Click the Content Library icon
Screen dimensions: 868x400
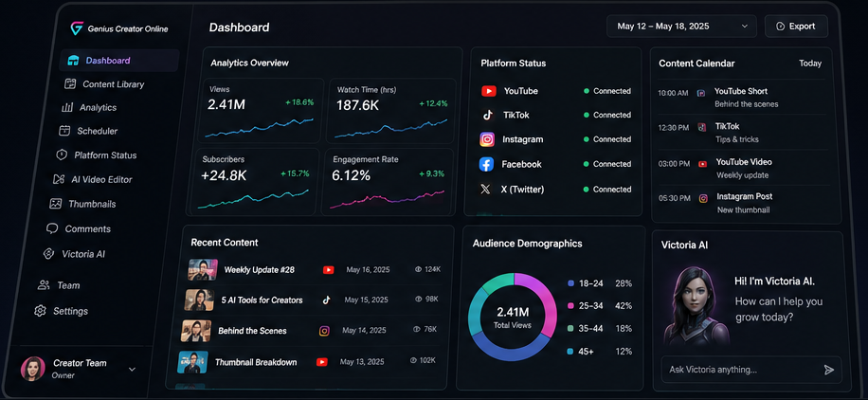(x=70, y=84)
